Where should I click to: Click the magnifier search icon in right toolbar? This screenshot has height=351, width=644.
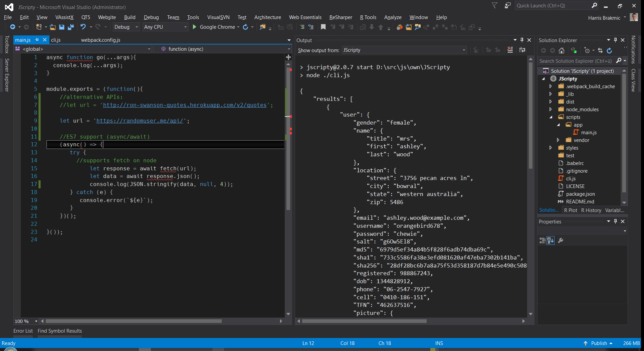click(x=417, y=27)
